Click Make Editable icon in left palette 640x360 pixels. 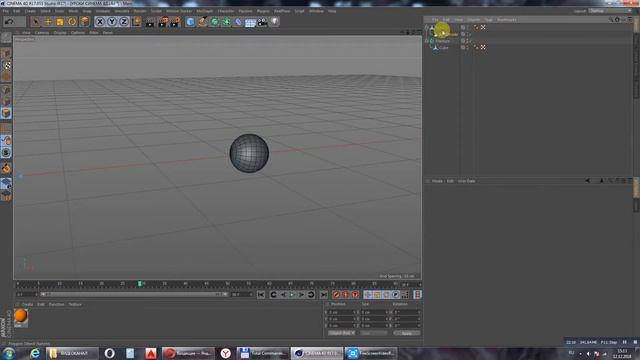pos(6,38)
